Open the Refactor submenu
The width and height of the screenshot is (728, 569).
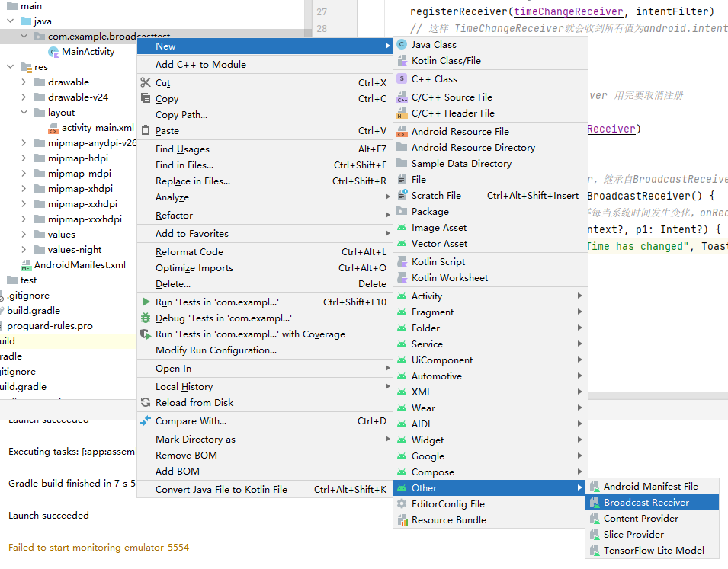[265, 216]
